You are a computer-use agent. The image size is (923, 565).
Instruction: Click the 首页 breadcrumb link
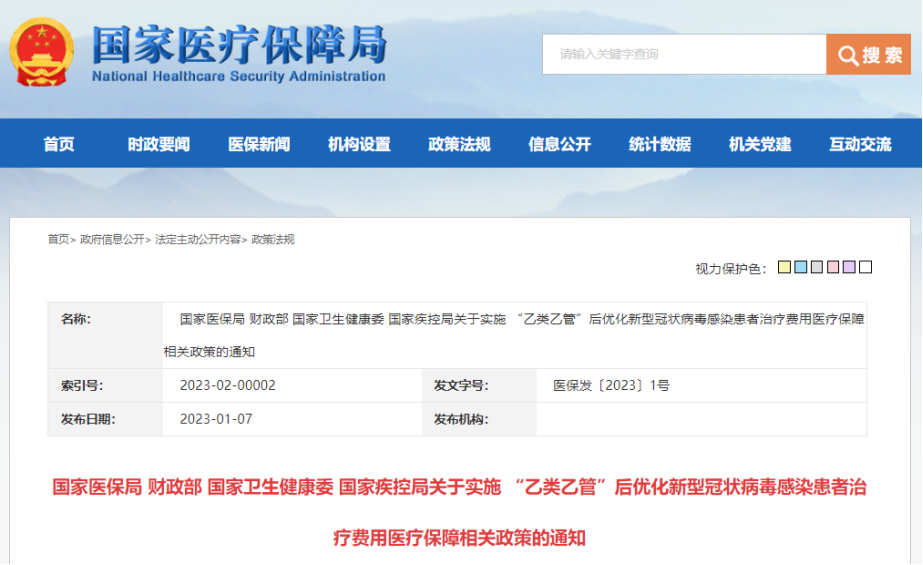(x=58, y=239)
